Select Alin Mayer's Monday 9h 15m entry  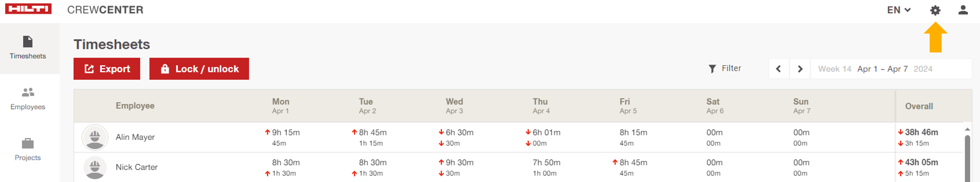pos(285,133)
